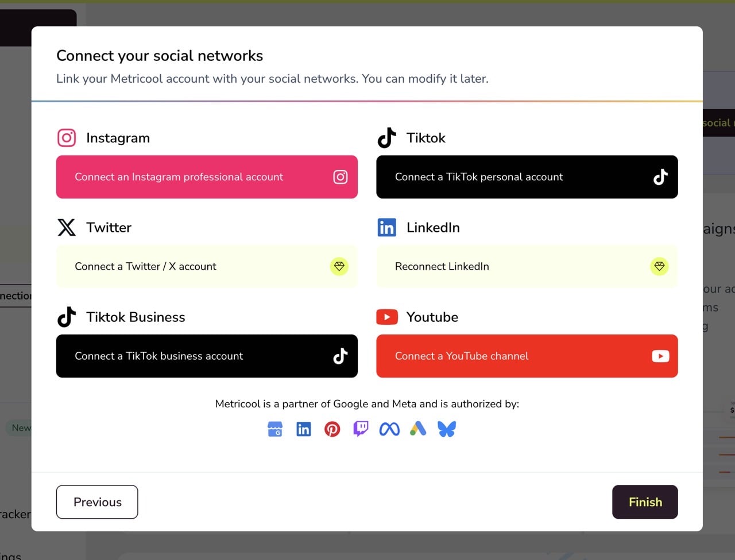Click the "Twitter" section heading text
Image resolution: width=735 pixels, height=560 pixels.
click(109, 227)
